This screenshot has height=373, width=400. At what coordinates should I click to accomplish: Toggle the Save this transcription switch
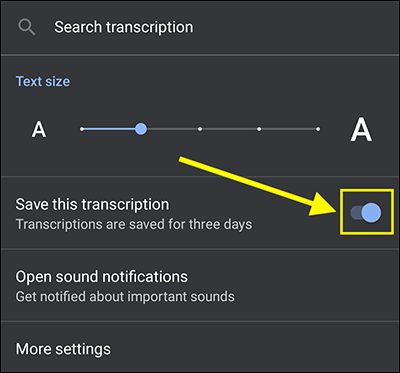366,212
